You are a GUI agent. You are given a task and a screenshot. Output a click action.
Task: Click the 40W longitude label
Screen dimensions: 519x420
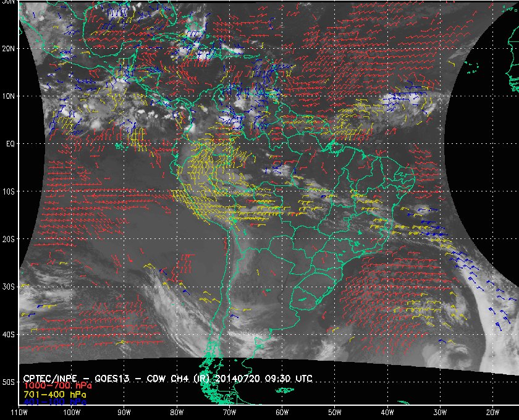coord(387,413)
